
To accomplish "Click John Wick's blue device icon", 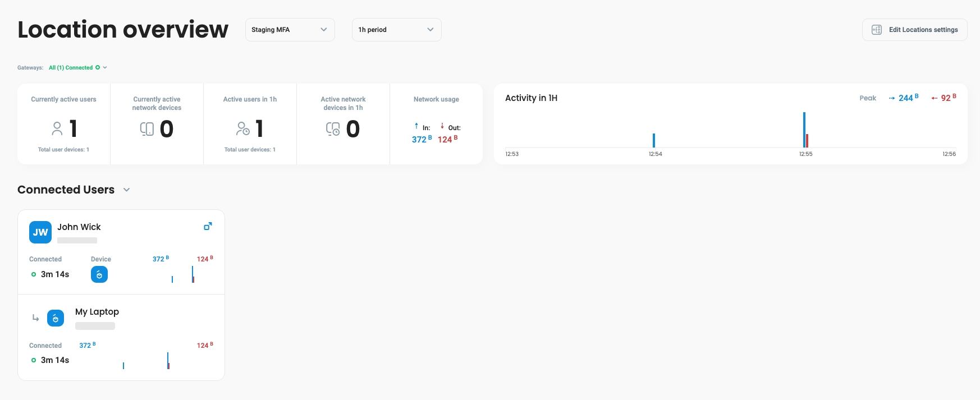I will coord(99,274).
